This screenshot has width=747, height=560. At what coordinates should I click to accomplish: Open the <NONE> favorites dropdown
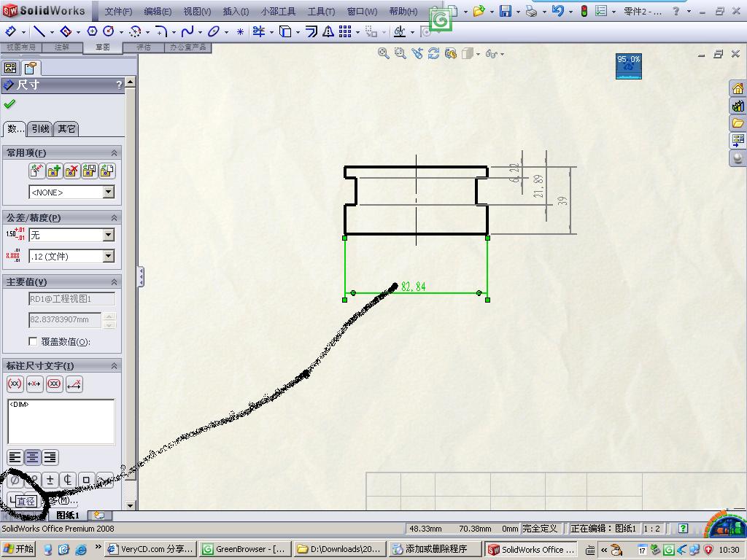(x=109, y=192)
